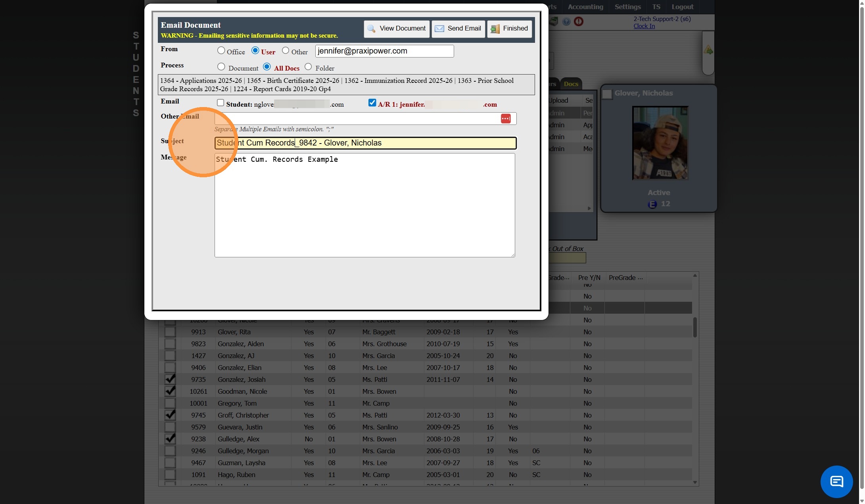This screenshot has height=504, width=865.
Task: Open the blue chat support bubble
Action: (x=836, y=481)
